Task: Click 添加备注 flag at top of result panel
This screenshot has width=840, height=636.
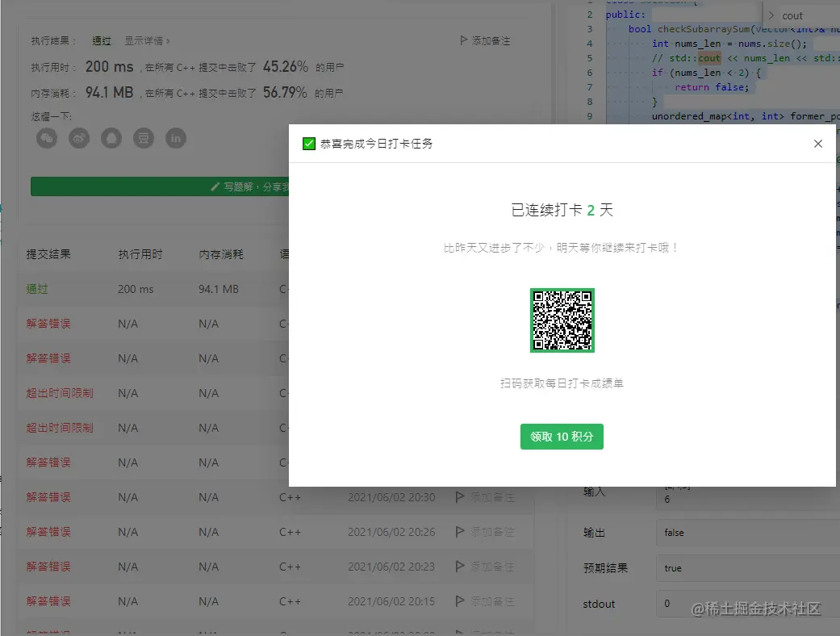Action: click(x=485, y=40)
